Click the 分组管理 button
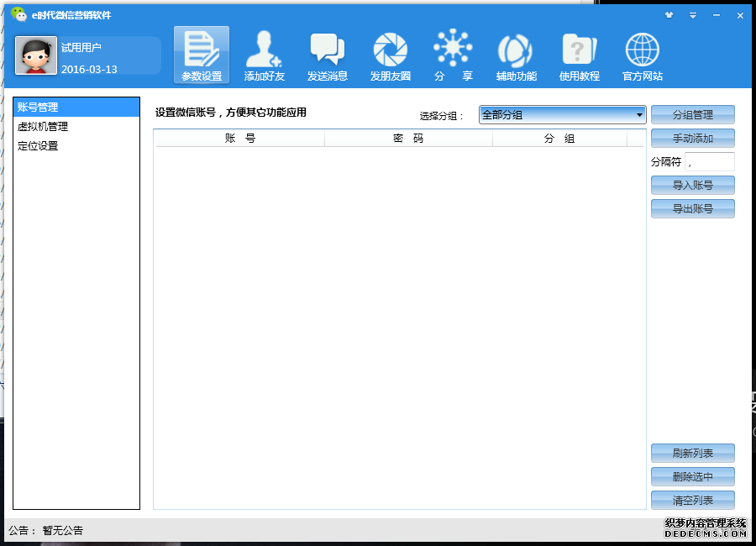This screenshot has height=546, width=756. (x=693, y=115)
